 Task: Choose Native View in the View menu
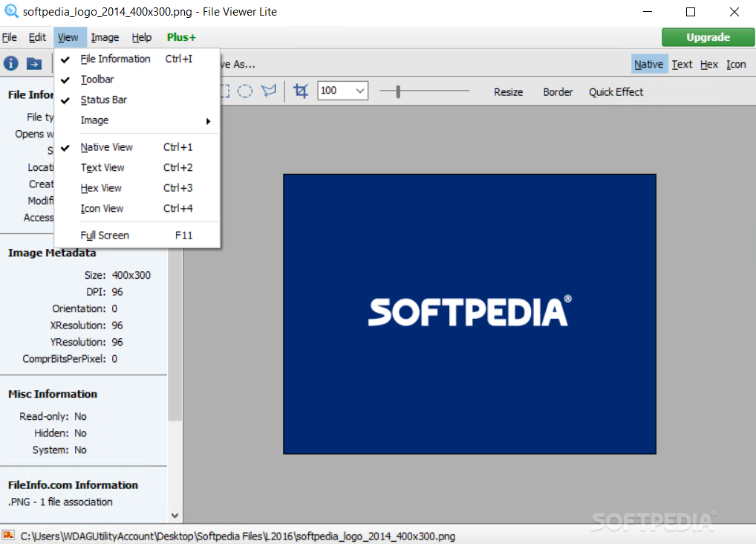coord(137,147)
